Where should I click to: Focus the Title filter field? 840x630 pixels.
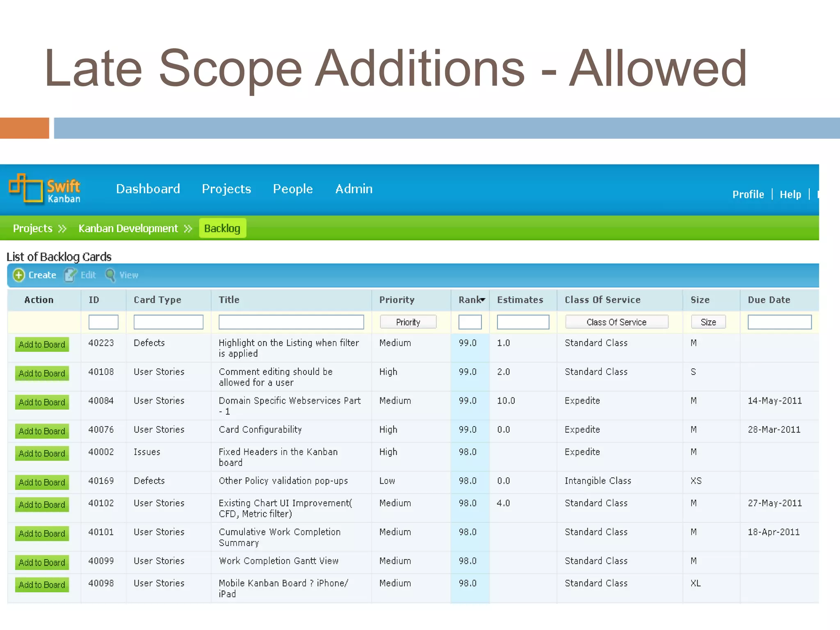pos(291,322)
